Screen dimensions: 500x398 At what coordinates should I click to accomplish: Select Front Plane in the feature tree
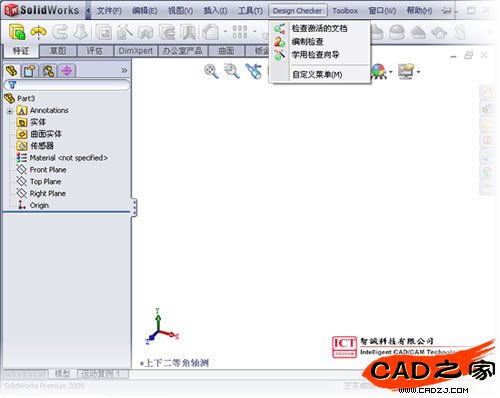click(48, 170)
